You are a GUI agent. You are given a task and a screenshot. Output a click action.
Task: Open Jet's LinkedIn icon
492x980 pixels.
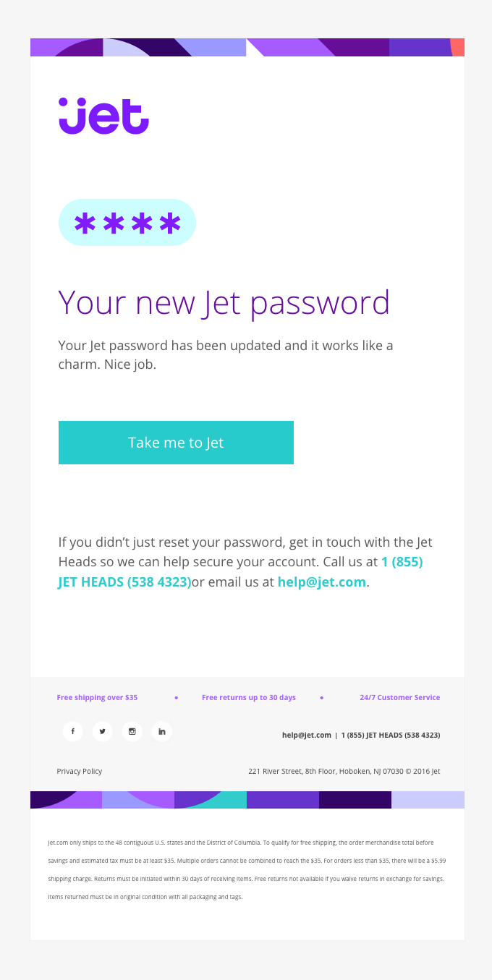(x=161, y=731)
